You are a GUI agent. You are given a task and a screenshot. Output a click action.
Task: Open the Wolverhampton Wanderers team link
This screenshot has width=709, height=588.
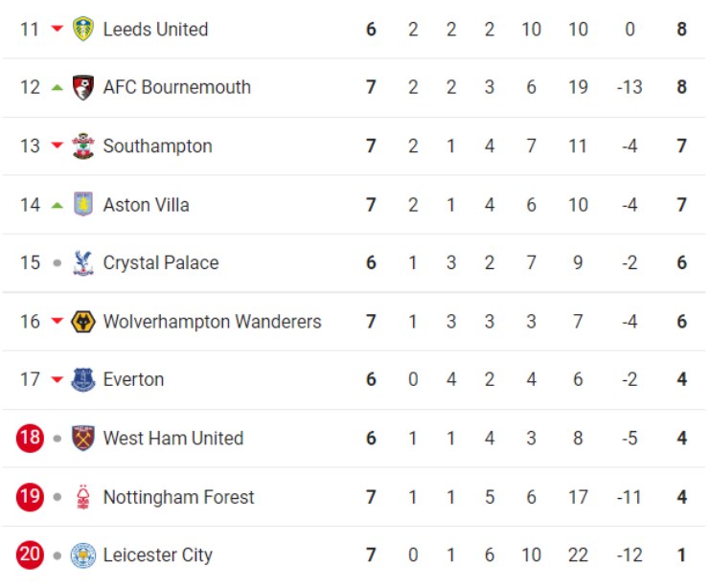pos(212,322)
